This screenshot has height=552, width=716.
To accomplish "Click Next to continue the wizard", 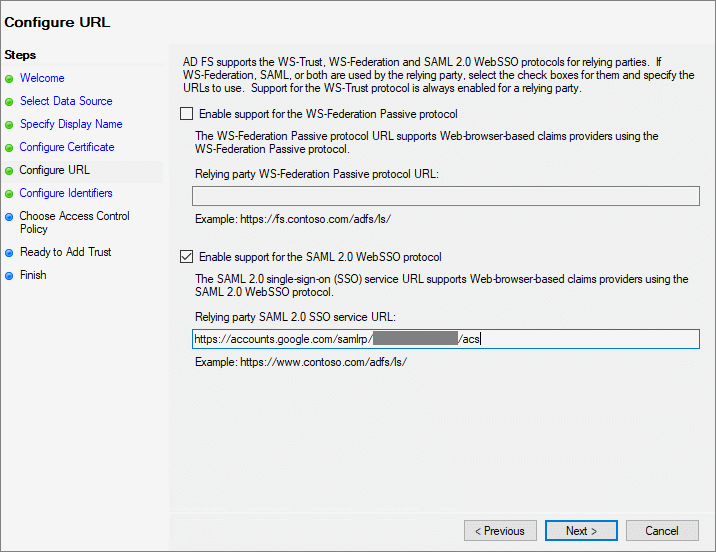I will click(x=581, y=531).
